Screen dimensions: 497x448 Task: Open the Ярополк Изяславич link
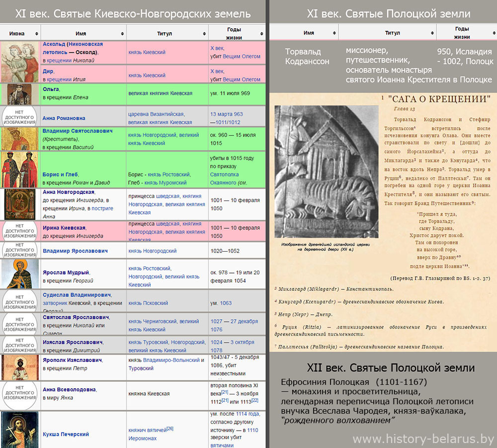(72, 360)
